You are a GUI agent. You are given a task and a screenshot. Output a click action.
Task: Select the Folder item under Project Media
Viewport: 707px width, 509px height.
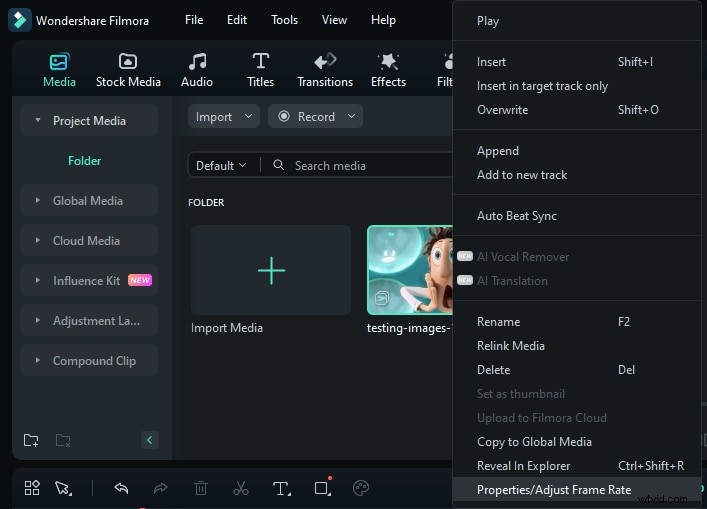click(x=84, y=161)
